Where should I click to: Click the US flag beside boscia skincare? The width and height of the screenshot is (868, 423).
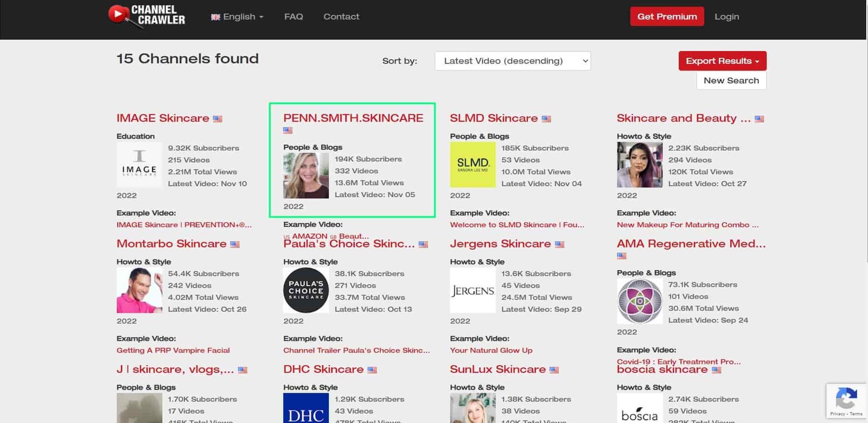click(x=716, y=370)
